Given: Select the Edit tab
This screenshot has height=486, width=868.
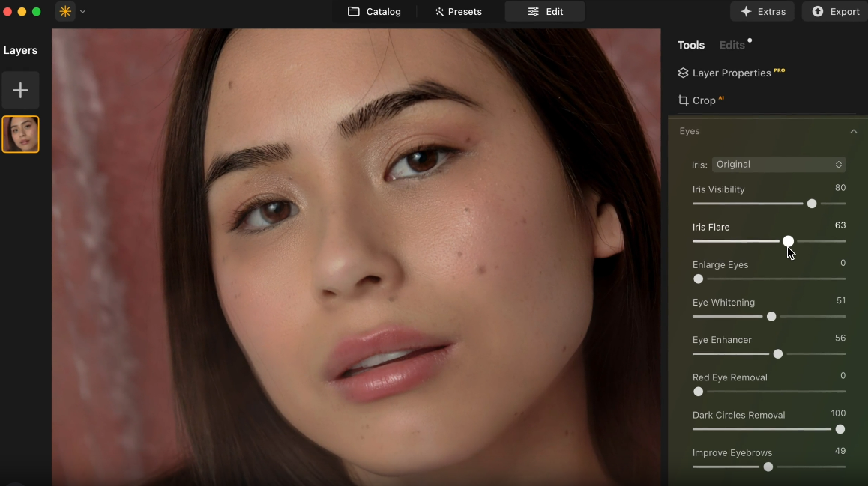Looking at the screenshot, I should tap(545, 12).
